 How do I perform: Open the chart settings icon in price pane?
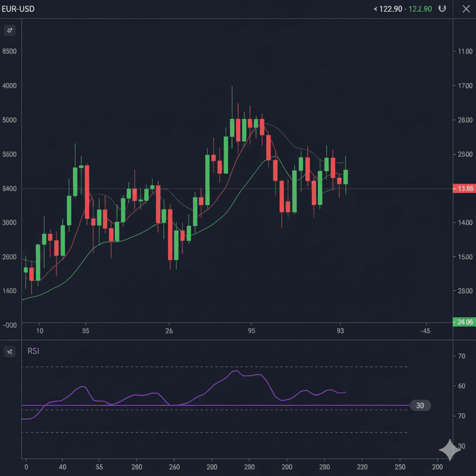coord(9,31)
